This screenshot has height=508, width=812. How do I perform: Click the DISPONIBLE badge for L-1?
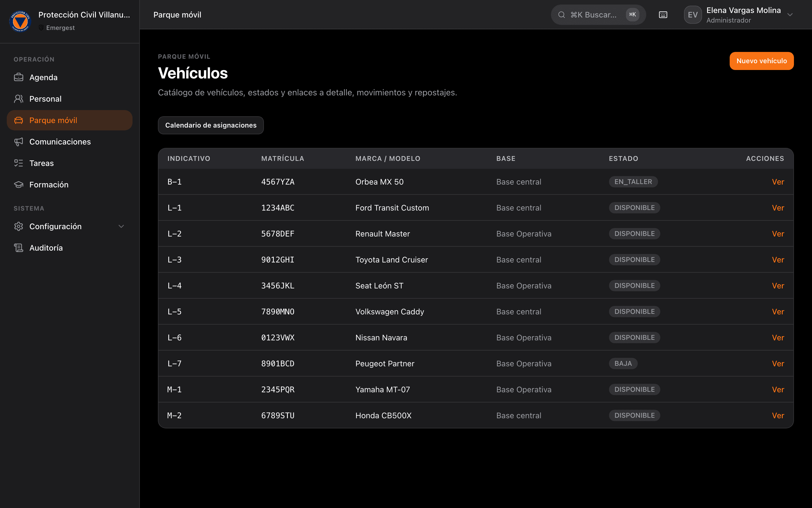tap(634, 208)
